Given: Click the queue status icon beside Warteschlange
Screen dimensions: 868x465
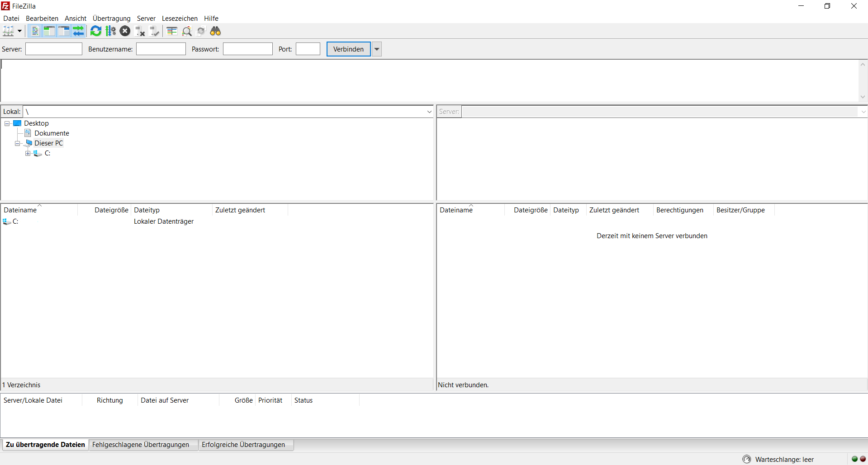Looking at the screenshot, I should (747, 459).
